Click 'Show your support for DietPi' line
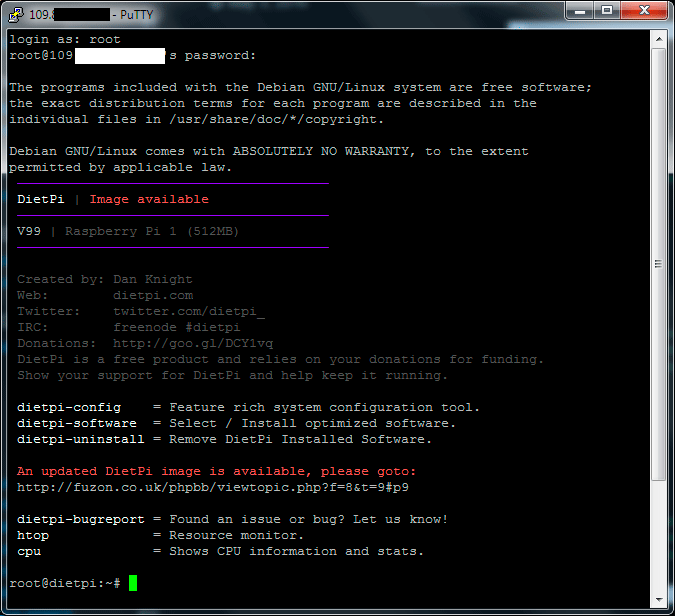Screen dimensions: 675x616 click(232, 375)
